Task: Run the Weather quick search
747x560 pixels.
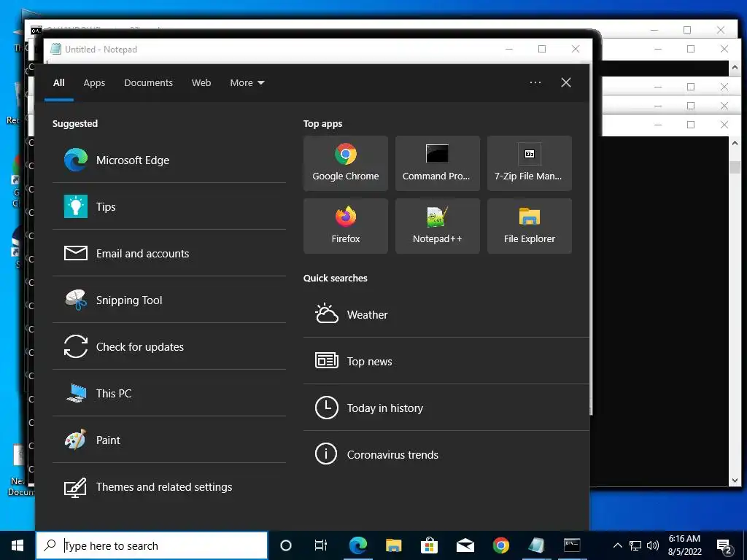Action: (446, 314)
